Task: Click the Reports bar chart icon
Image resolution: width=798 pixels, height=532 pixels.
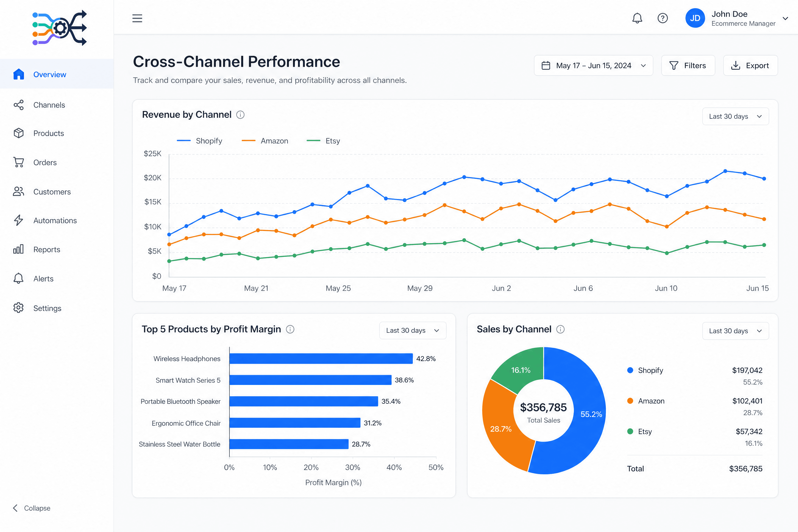Action: (x=19, y=249)
